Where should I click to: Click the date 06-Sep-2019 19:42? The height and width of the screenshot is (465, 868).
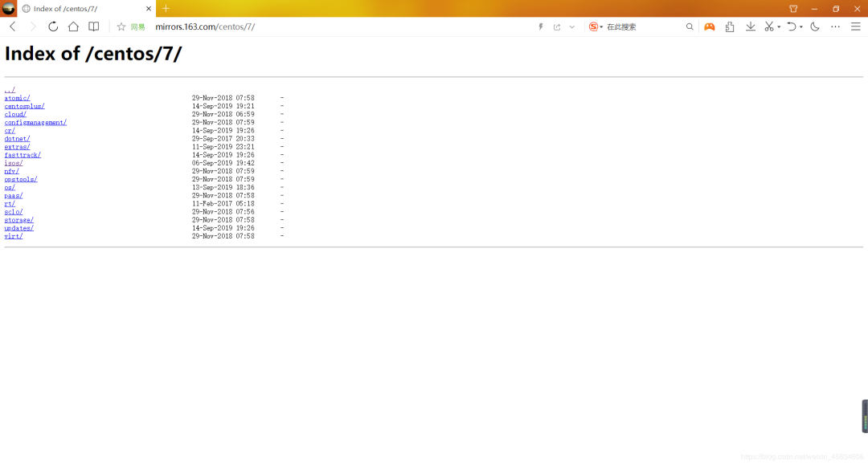(223, 163)
